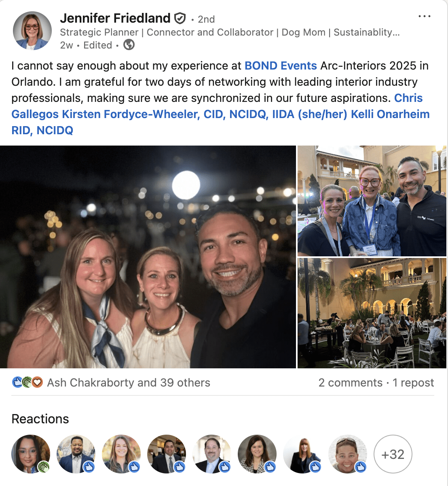This screenshot has height=486, width=448.
Task: Open Kirsten Fordyce-Wheeler's tagged profile
Action: pyautogui.click(x=205, y=114)
